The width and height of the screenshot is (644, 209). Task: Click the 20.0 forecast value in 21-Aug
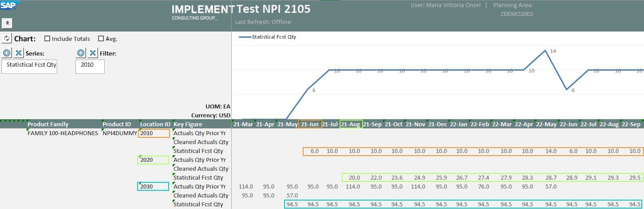tap(354, 178)
